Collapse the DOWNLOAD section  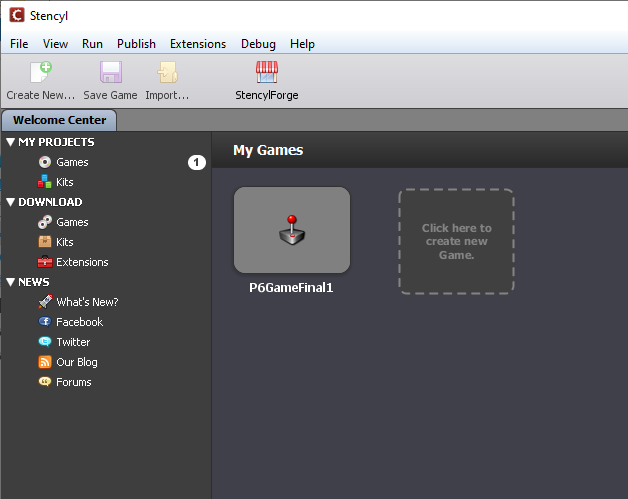(x=11, y=202)
